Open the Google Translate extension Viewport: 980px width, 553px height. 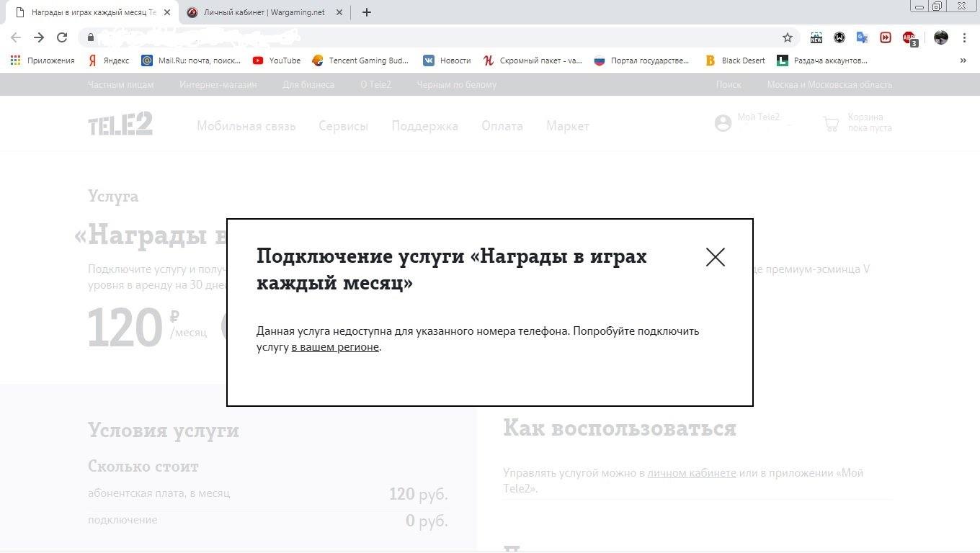coord(863,37)
